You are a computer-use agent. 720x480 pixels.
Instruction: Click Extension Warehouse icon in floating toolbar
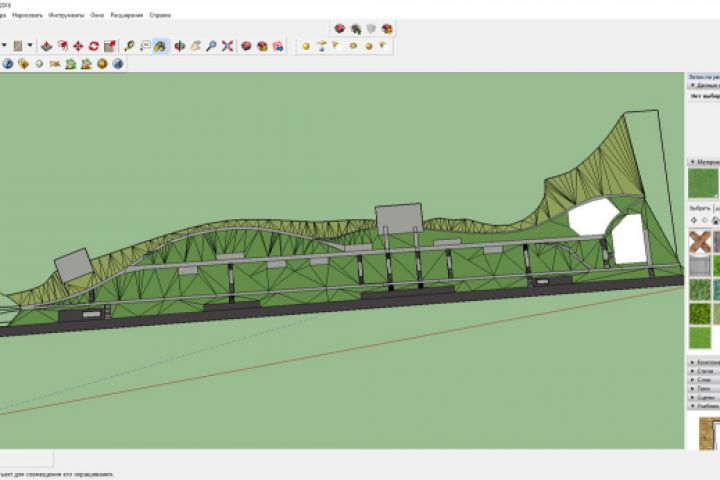tap(387, 29)
